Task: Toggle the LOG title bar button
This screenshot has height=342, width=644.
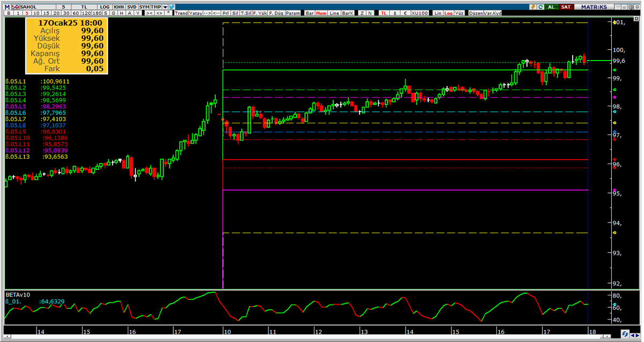Action: click(105, 7)
